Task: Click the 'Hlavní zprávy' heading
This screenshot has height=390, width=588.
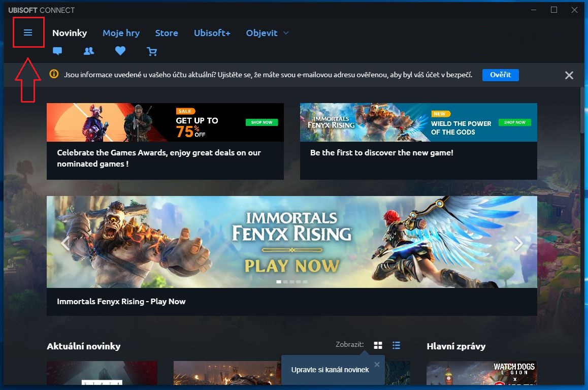Action: coord(456,346)
